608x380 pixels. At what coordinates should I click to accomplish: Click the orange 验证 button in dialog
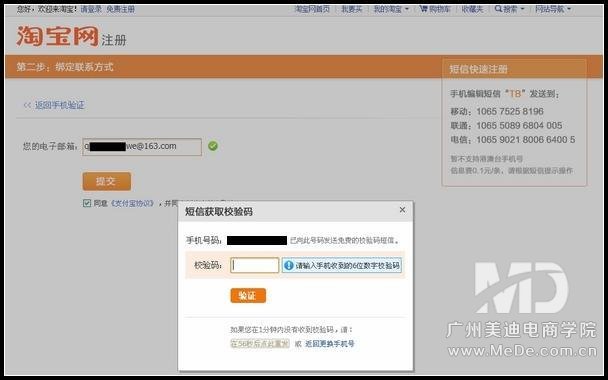click(x=248, y=295)
